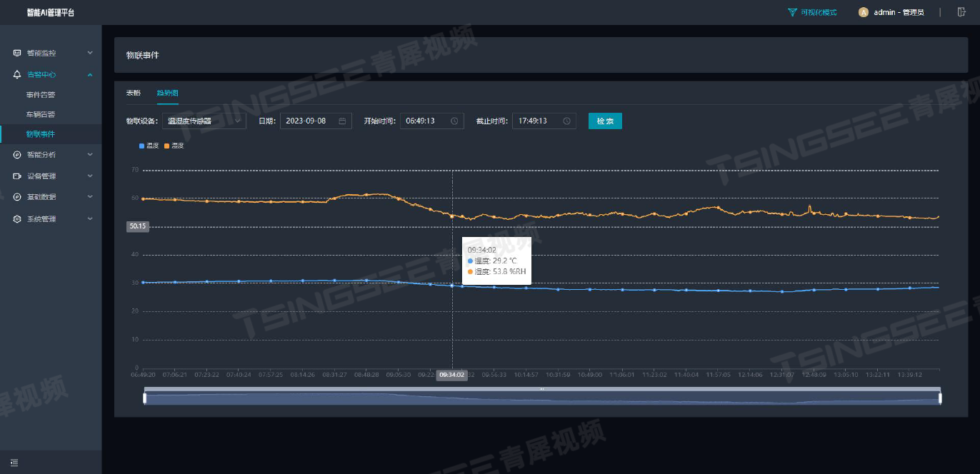Switch to the 表格 tab

[134, 93]
